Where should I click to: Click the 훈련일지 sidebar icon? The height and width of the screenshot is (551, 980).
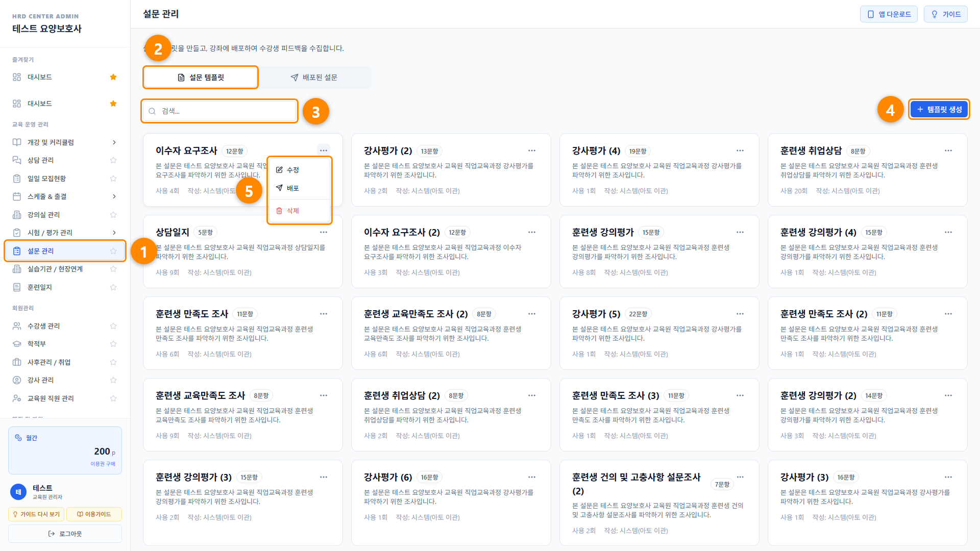17,287
